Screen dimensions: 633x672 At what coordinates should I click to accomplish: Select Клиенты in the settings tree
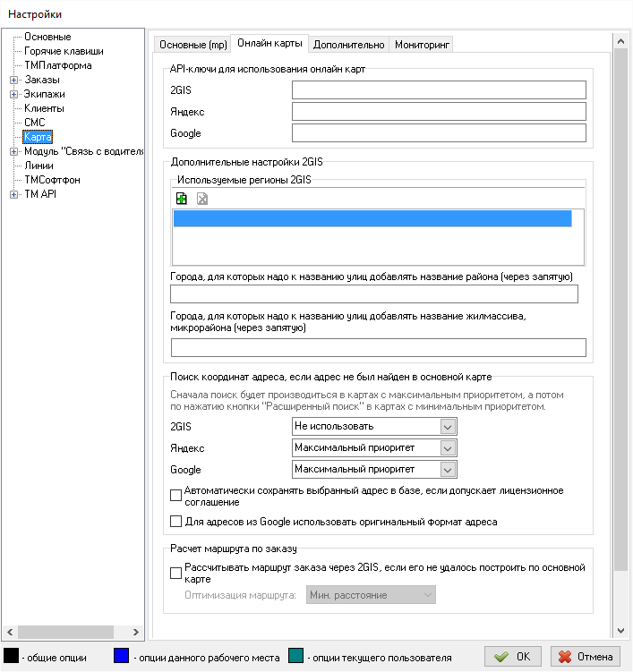tap(44, 108)
